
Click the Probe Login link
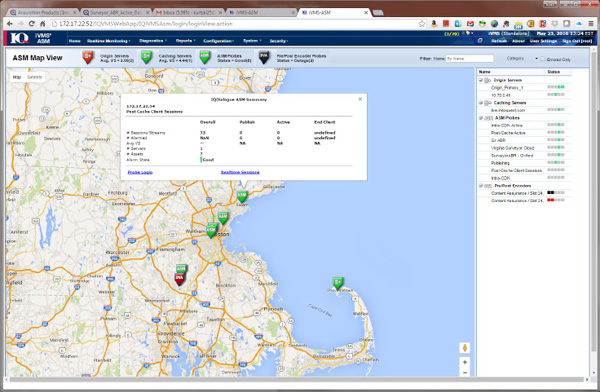click(140, 172)
